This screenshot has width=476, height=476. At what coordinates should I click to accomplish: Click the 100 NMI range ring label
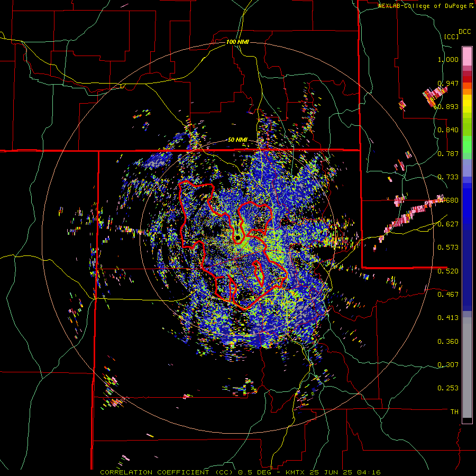coord(237,42)
